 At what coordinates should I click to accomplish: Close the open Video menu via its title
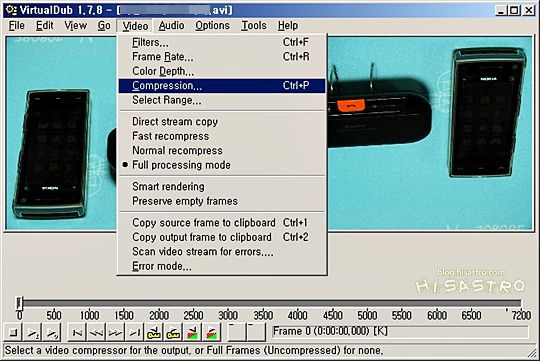tap(135, 26)
